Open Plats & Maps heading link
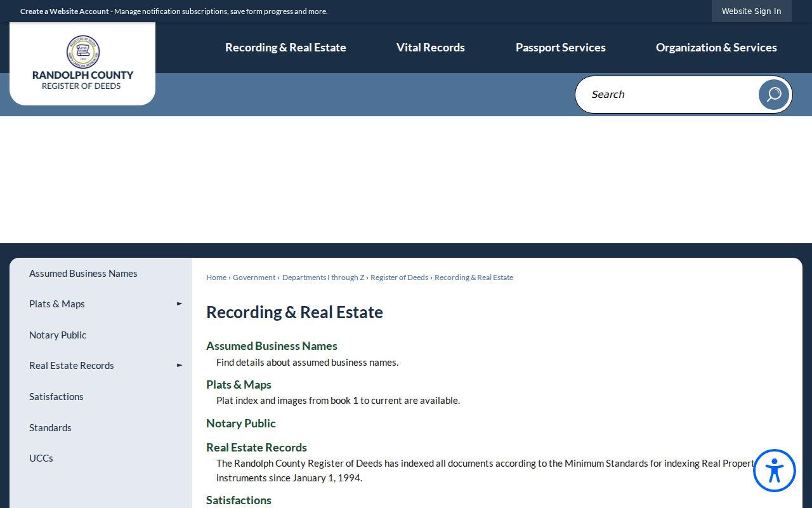The height and width of the screenshot is (508, 812). point(239,385)
